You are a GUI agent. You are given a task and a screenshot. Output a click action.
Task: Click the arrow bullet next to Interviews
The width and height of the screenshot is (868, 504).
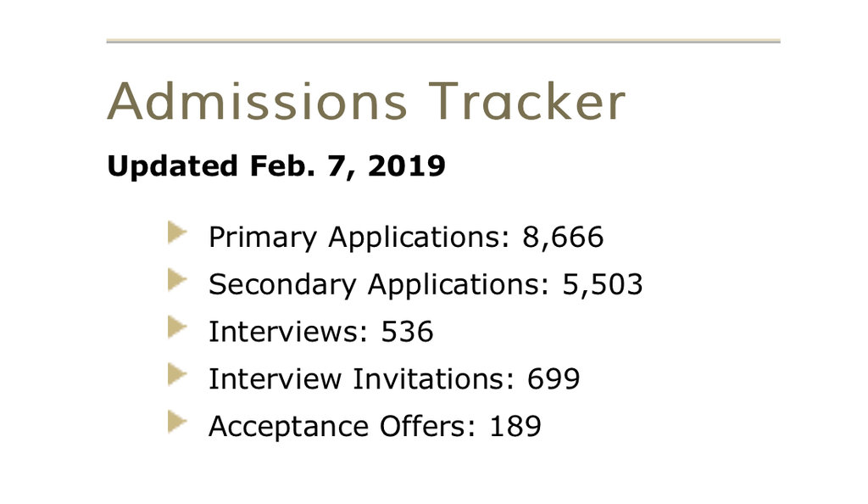pos(176,326)
